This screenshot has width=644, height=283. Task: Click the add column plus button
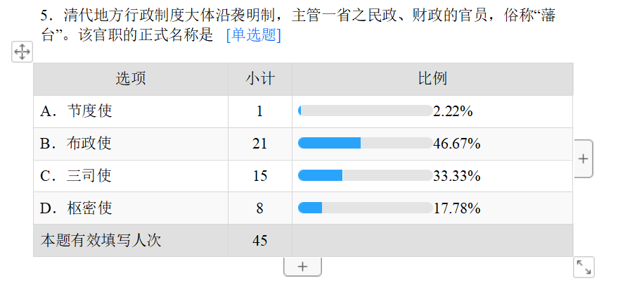click(x=584, y=159)
